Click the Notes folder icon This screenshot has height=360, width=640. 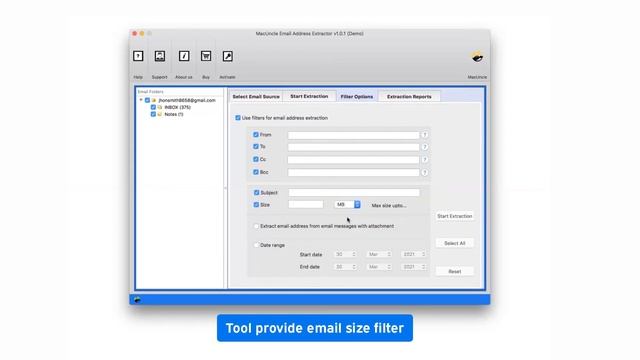[x=160, y=114]
